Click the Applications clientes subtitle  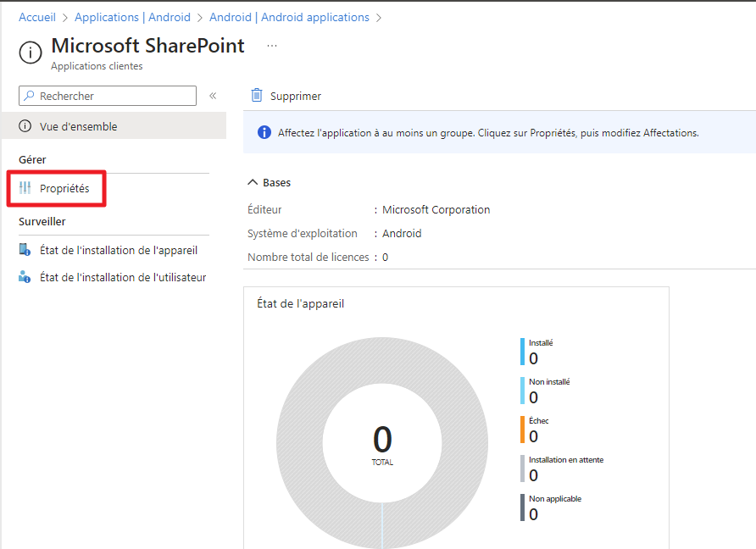[97, 66]
